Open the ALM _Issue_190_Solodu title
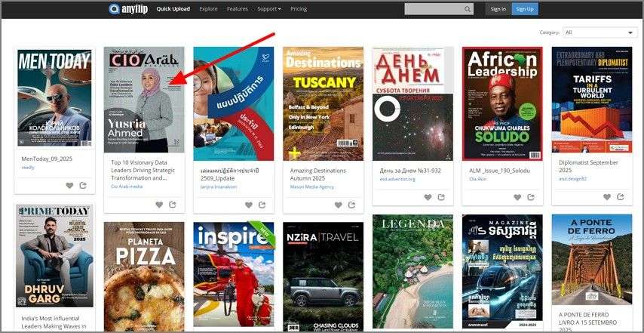The width and height of the screenshot is (644, 333). point(499,171)
